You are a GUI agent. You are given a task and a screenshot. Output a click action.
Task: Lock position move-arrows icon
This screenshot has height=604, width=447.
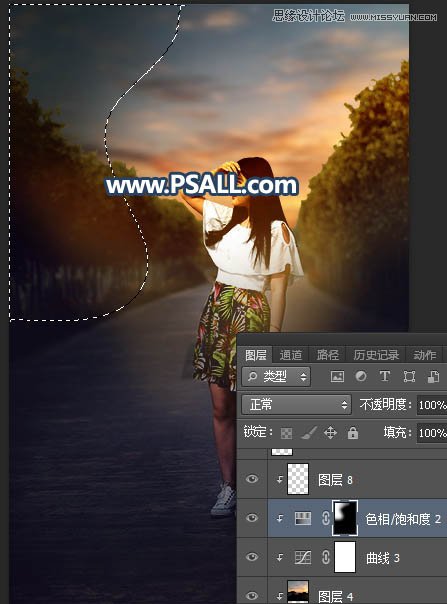point(331,433)
